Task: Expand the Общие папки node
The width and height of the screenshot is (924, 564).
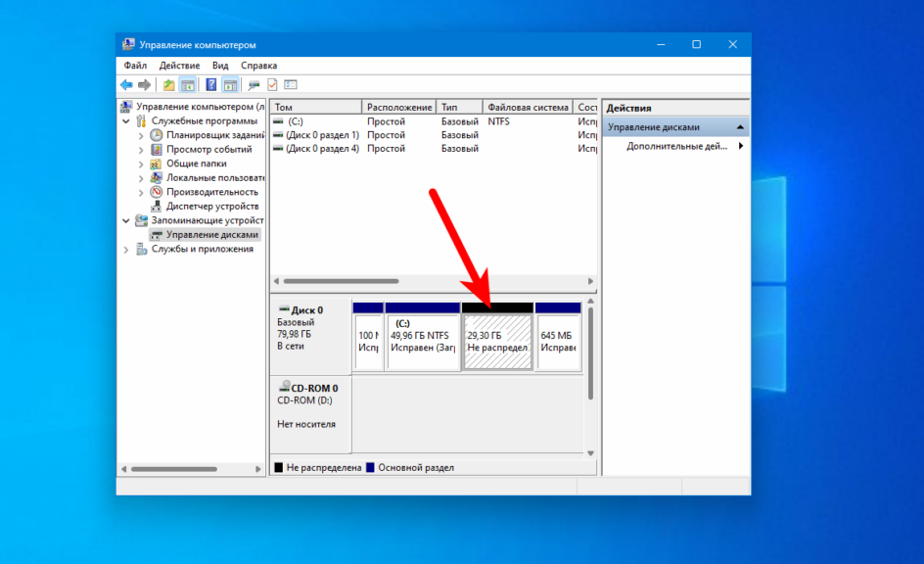Action: [141, 164]
